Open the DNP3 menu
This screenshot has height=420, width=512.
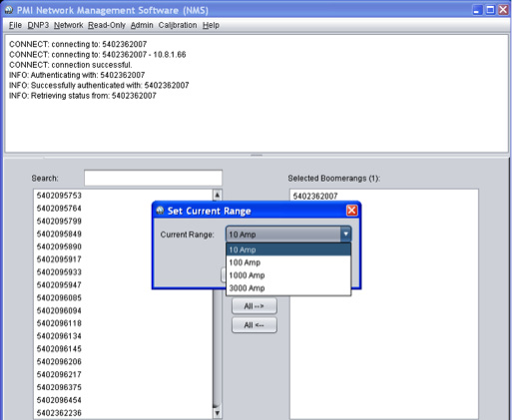[x=38, y=25]
